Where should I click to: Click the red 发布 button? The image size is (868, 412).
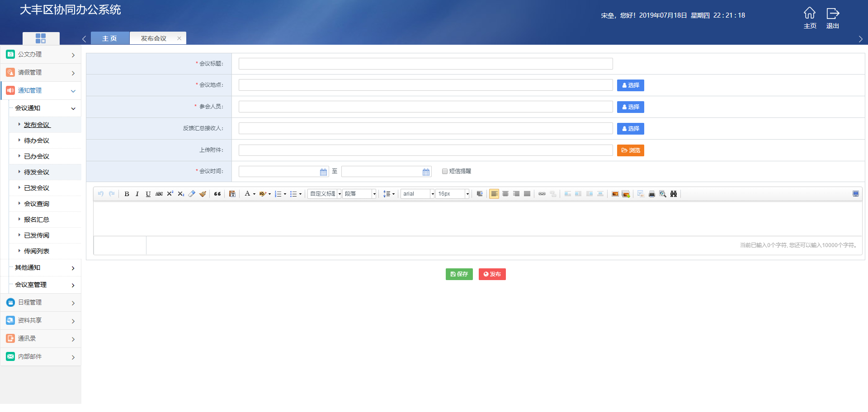coord(492,274)
